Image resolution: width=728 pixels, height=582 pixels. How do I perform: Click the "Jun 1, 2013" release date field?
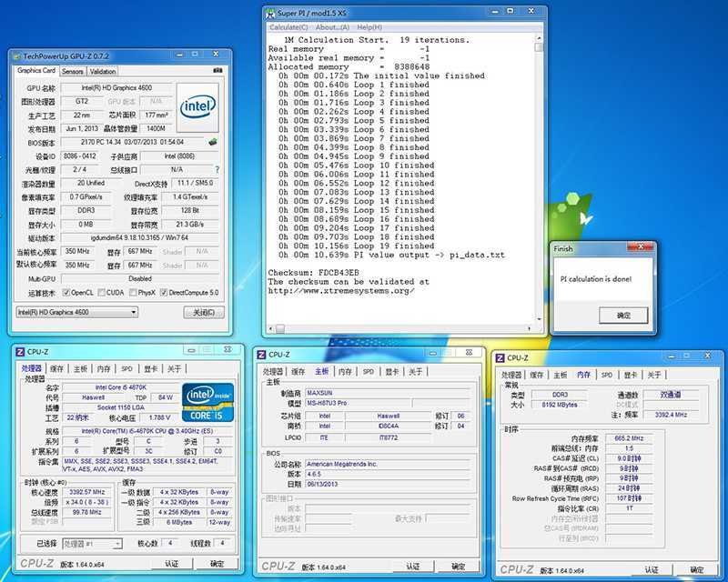click(x=82, y=128)
